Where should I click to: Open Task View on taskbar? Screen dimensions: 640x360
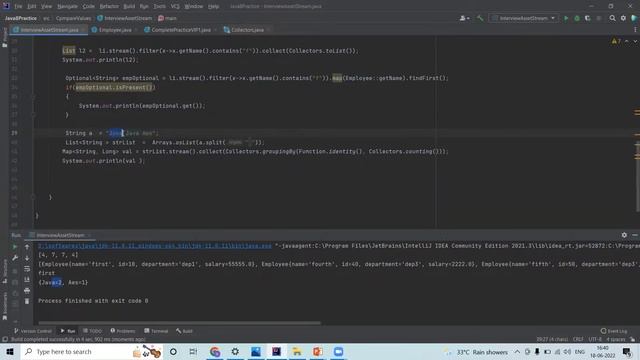click(x=193, y=351)
